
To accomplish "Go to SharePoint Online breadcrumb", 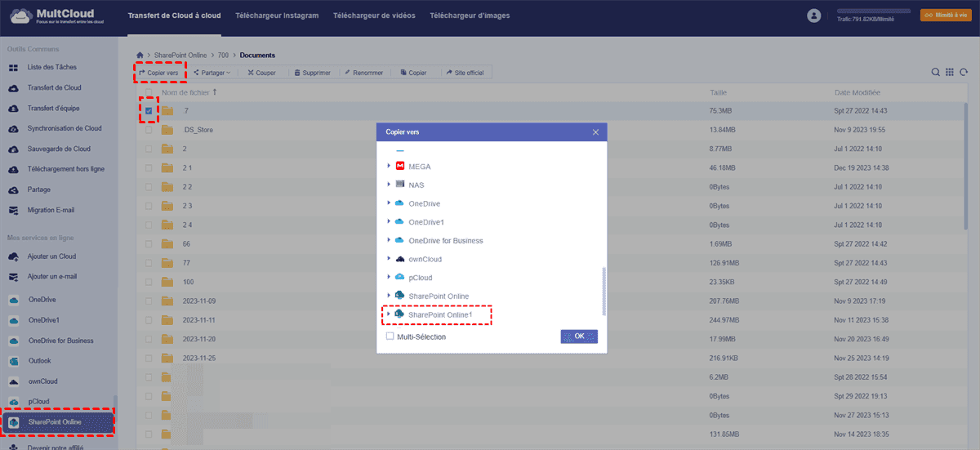I will [x=181, y=56].
